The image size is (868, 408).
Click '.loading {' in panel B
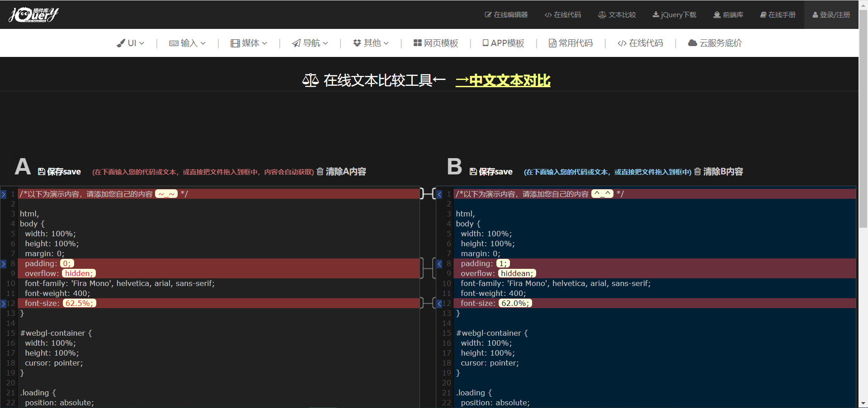pyautogui.click(x=474, y=393)
